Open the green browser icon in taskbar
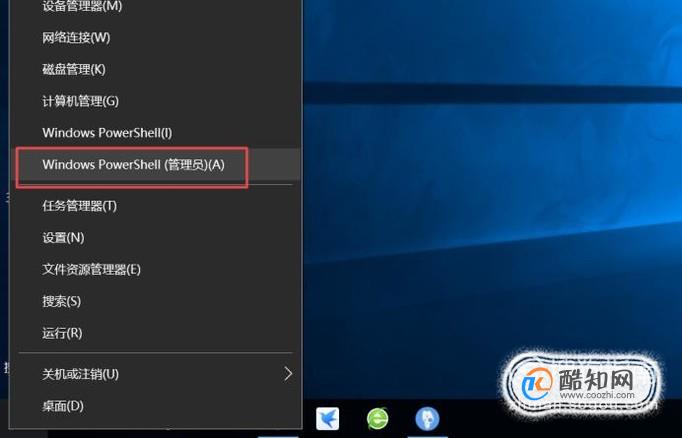 tap(378, 418)
